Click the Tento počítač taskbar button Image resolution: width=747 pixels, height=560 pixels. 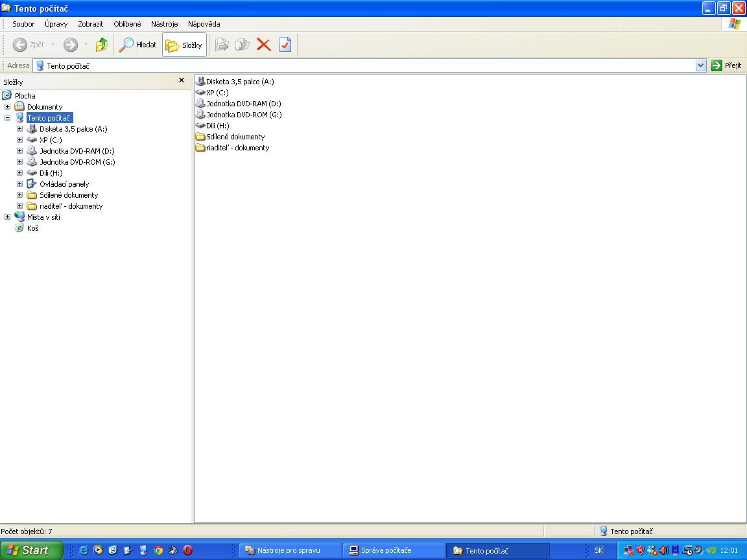click(498, 550)
